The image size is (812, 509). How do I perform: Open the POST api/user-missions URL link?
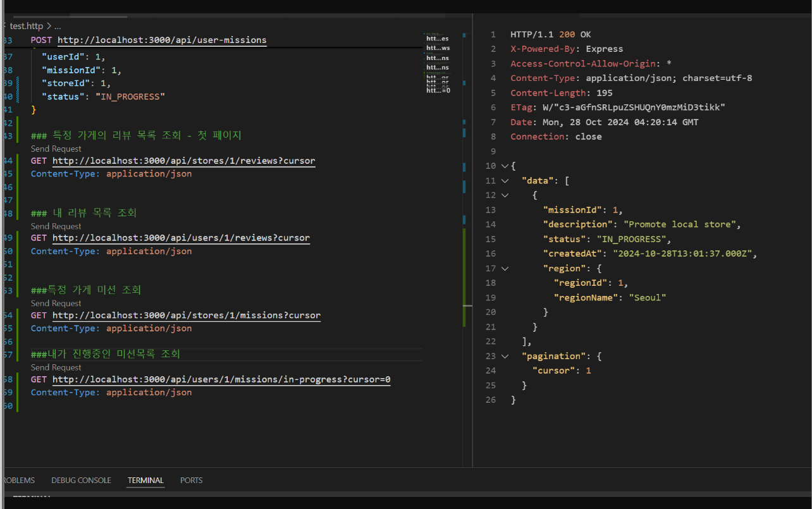[162, 40]
